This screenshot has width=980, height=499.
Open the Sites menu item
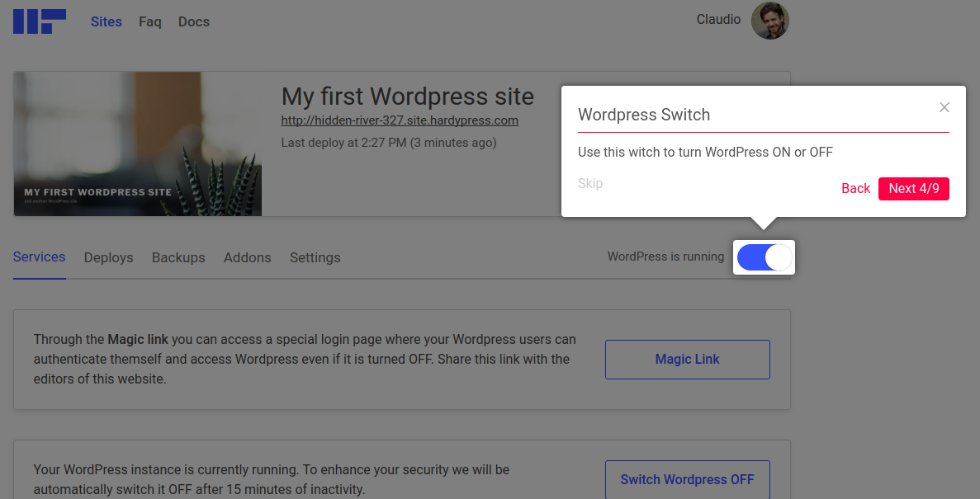point(107,21)
